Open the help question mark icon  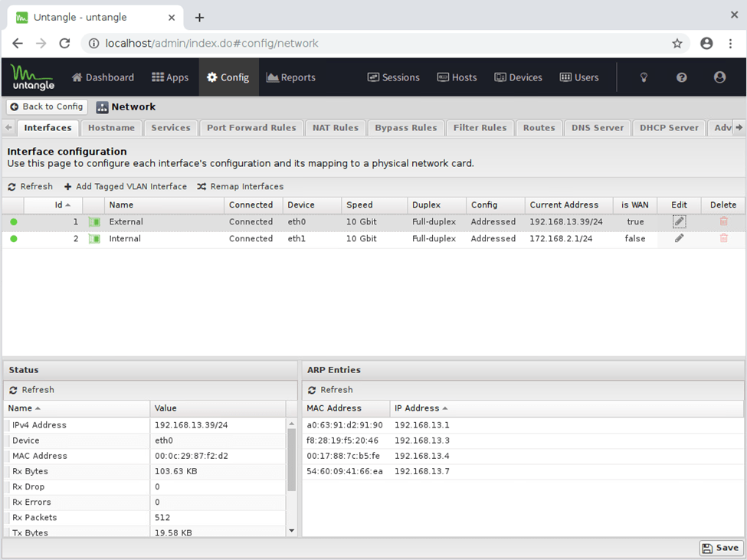point(681,77)
